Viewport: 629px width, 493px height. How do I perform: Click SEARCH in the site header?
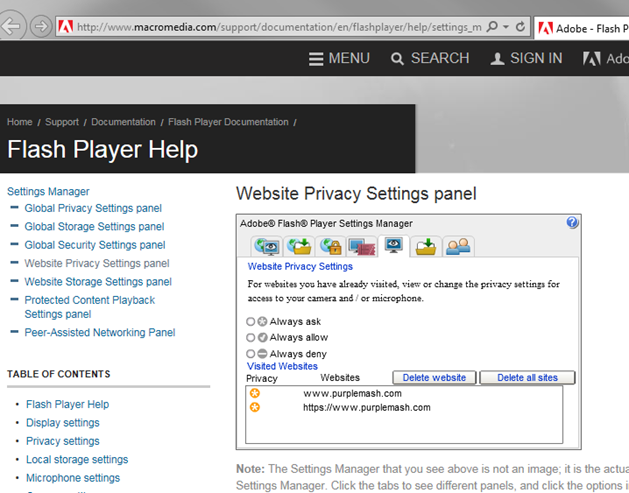click(x=430, y=59)
